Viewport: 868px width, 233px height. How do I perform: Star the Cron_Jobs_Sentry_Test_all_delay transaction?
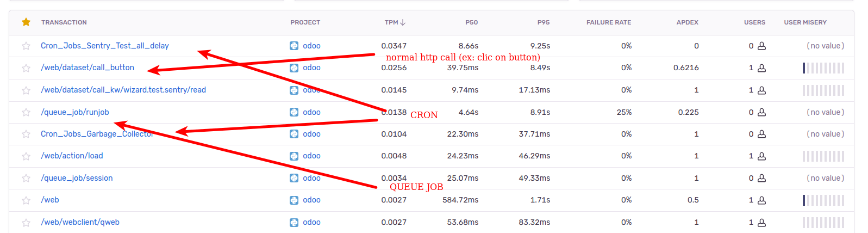[x=26, y=46]
